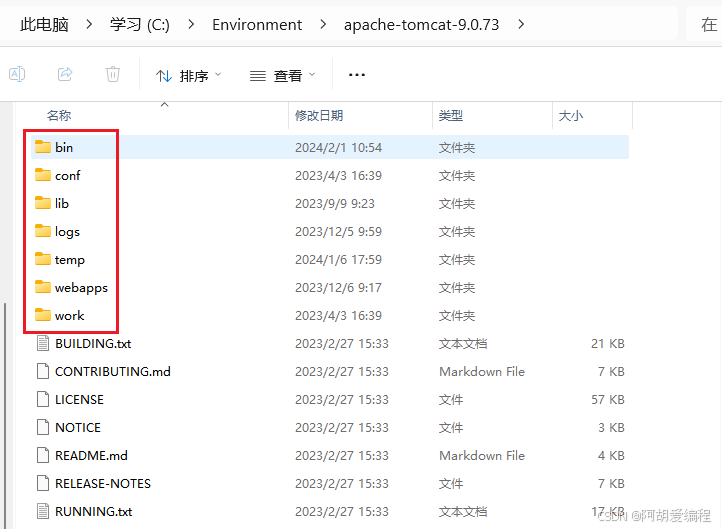This screenshot has height=529, width=722.
Task: Click the 21 KB size of BUILDING.txt
Action: (608, 343)
